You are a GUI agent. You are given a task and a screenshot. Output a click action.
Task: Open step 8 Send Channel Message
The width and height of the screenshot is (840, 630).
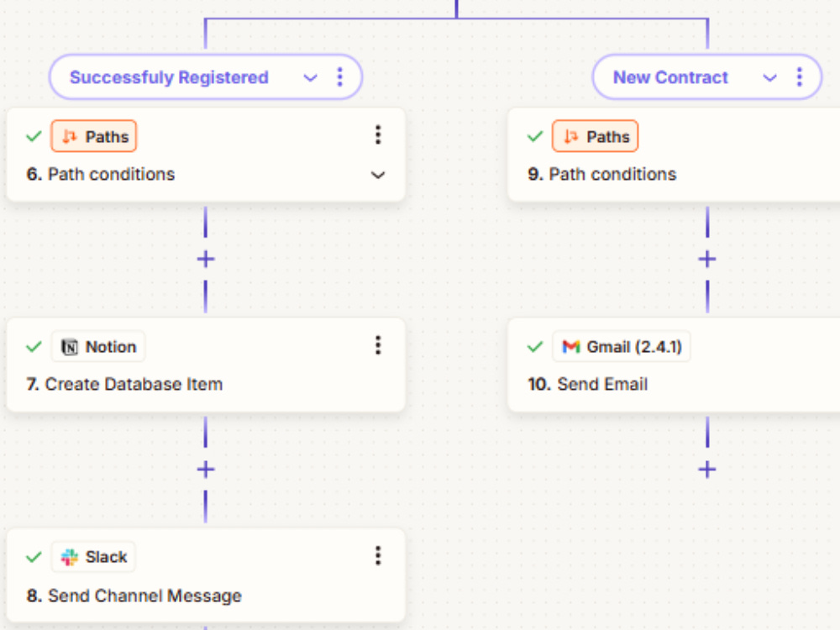pyautogui.click(x=206, y=575)
